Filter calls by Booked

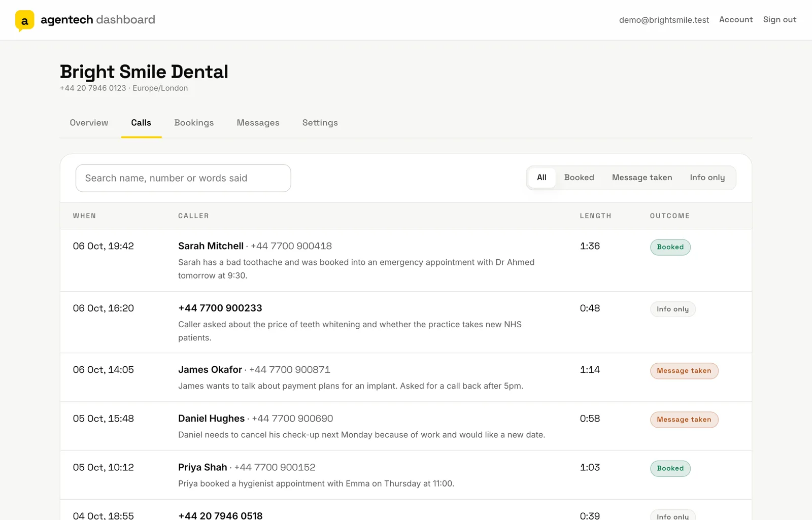[x=579, y=178]
